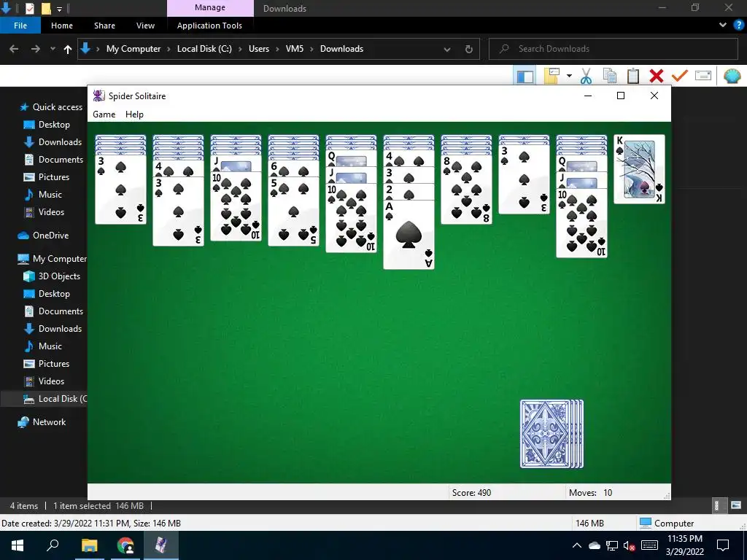Switch to large icons view in status bar
The height and width of the screenshot is (560, 747).
click(x=736, y=506)
